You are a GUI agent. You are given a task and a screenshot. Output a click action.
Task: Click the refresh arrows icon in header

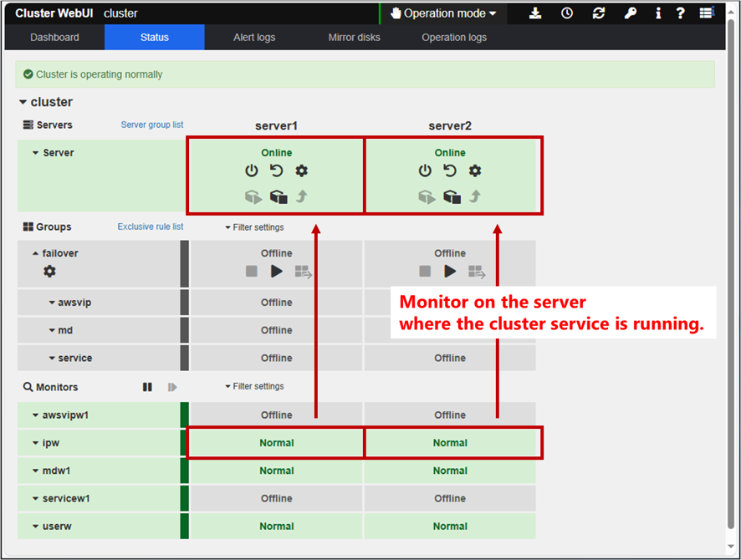pos(598,13)
